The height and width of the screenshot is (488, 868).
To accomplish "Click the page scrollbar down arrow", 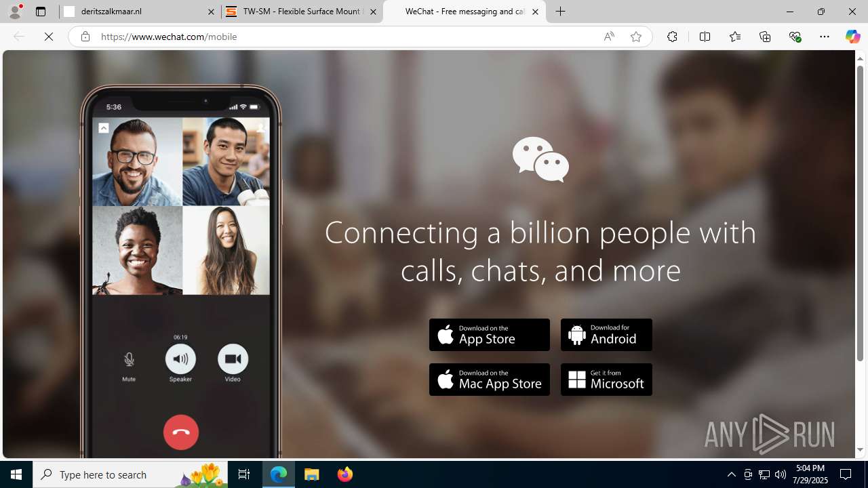I will pyautogui.click(x=861, y=449).
